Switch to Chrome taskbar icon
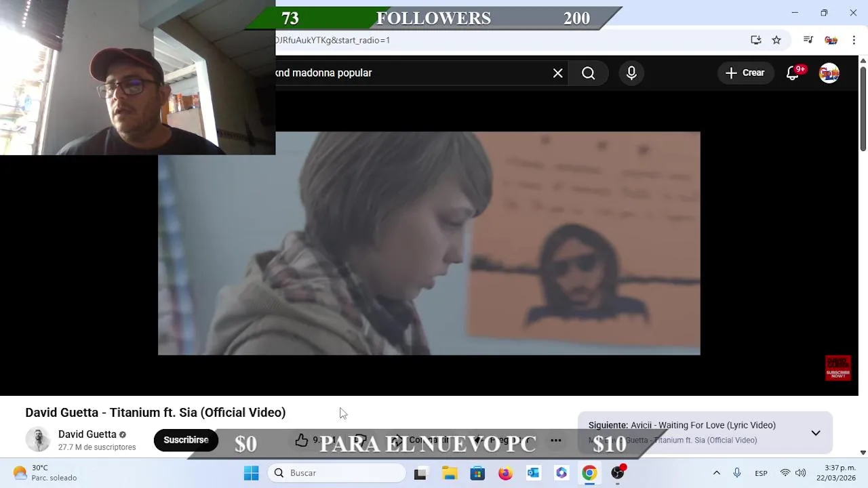 (x=589, y=473)
